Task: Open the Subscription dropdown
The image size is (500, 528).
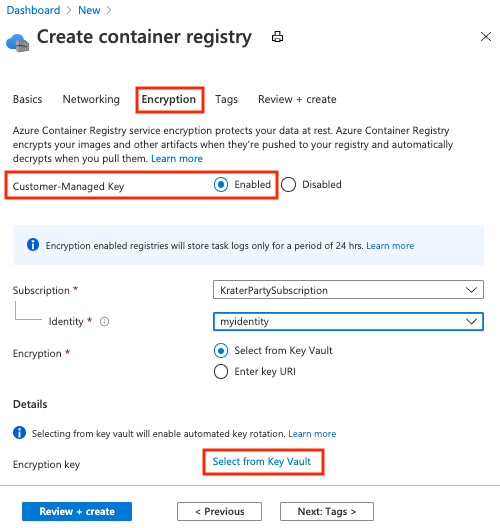Action: point(348,290)
